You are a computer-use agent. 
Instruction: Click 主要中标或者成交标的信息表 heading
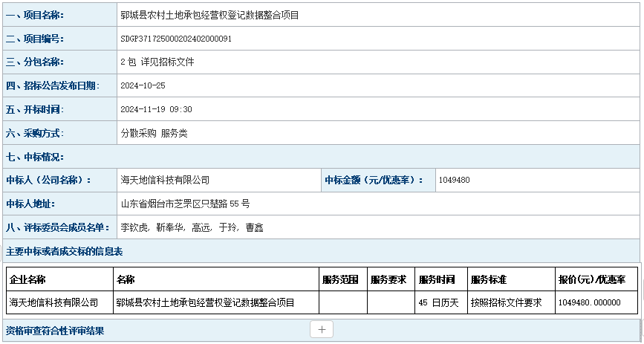click(64, 252)
